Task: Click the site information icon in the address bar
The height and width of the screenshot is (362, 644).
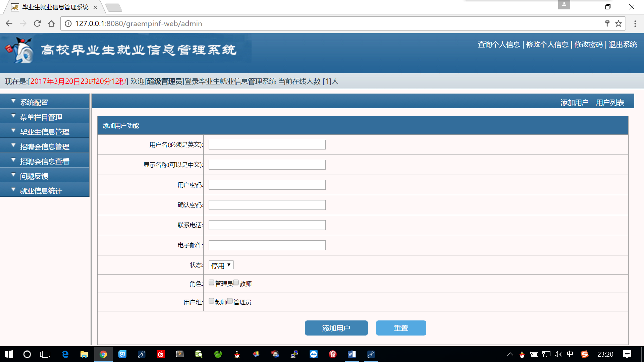Action: click(x=68, y=23)
